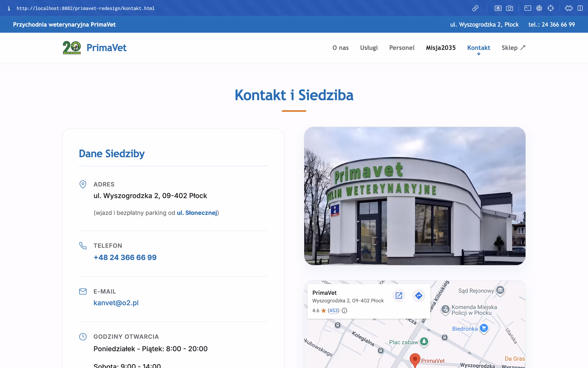Image resolution: width=588 pixels, height=368 pixels.
Task: Click the site info icon beside the URL
Action: tap(9, 8)
